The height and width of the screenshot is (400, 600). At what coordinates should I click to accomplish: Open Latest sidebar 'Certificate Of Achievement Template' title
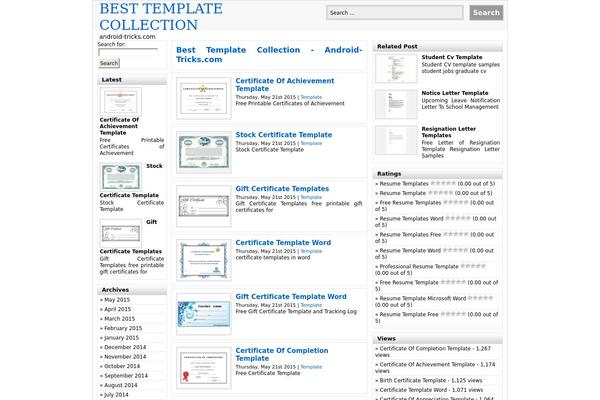point(119,126)
